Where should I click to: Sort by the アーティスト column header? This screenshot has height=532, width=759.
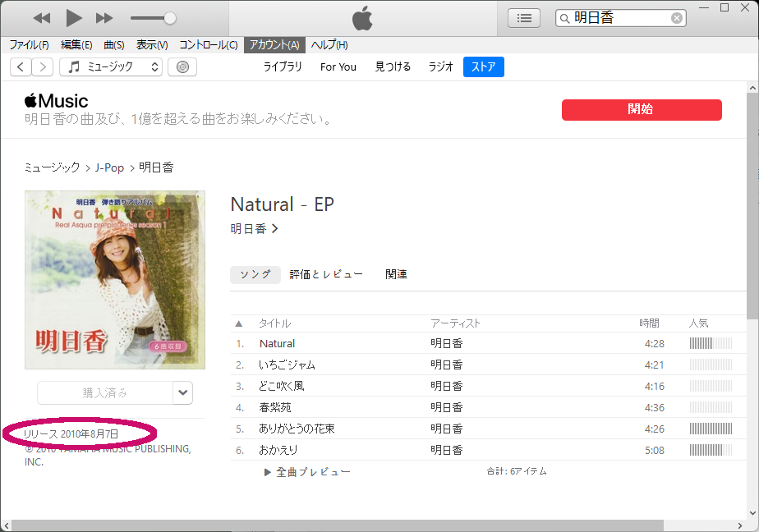pyautogui.click(x=455, y=323)
